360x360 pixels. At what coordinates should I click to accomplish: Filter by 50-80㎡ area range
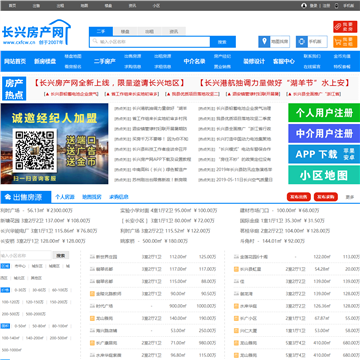[40, 326]
